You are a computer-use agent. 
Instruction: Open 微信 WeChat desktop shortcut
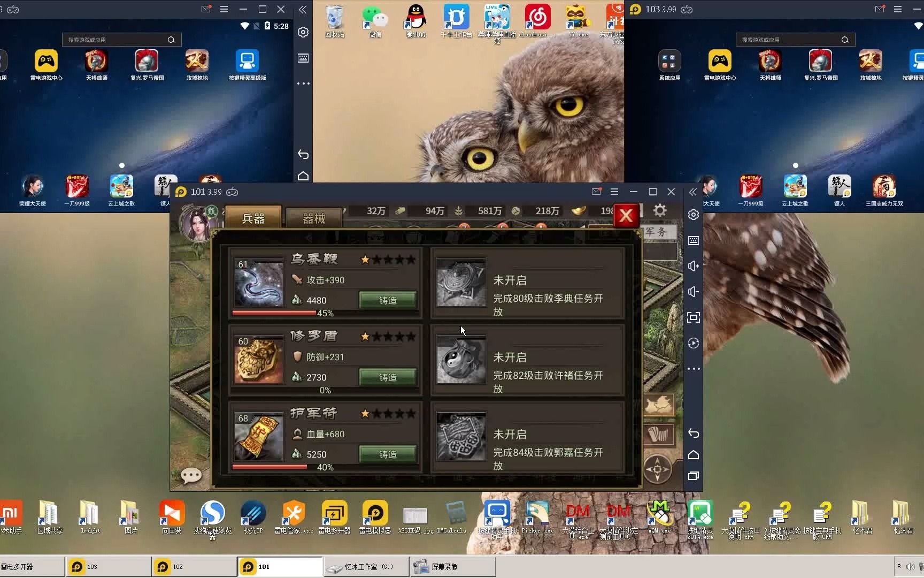coord(375,21)
